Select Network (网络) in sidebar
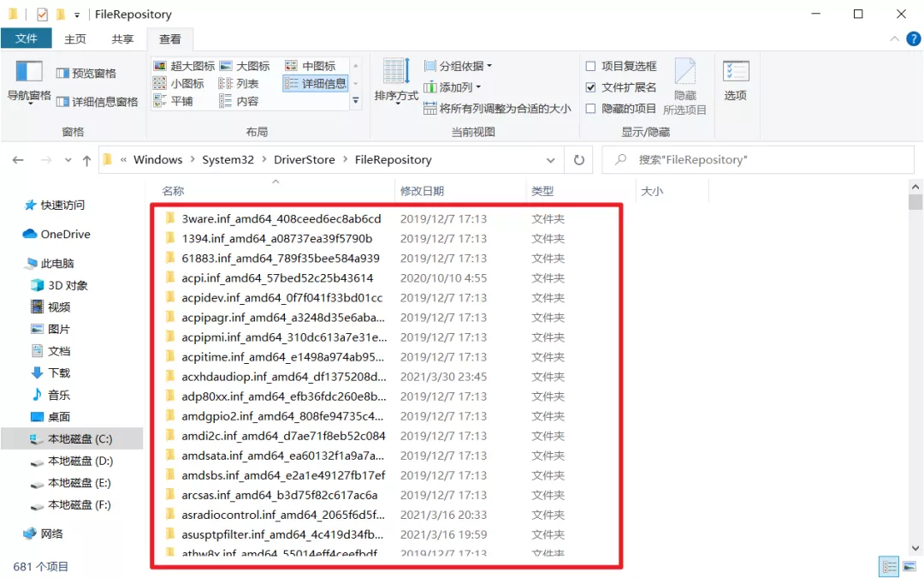The height and width of the screenshot is (578, 924). pos(44,533)
